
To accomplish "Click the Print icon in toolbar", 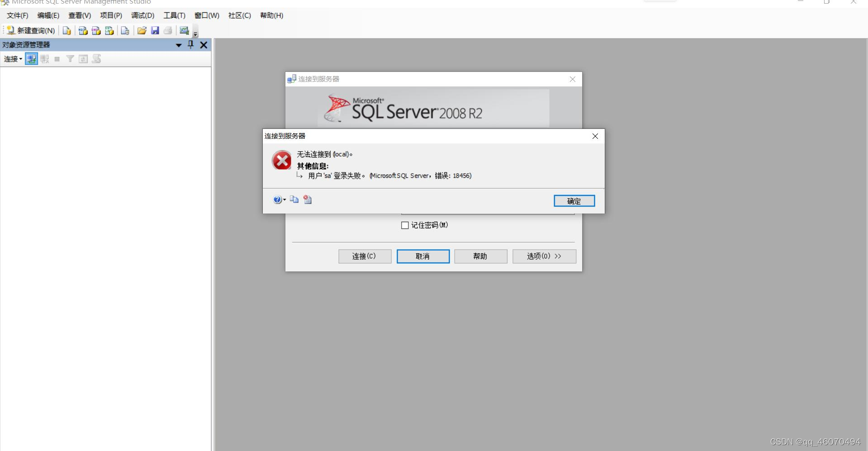I will (168, 30).
